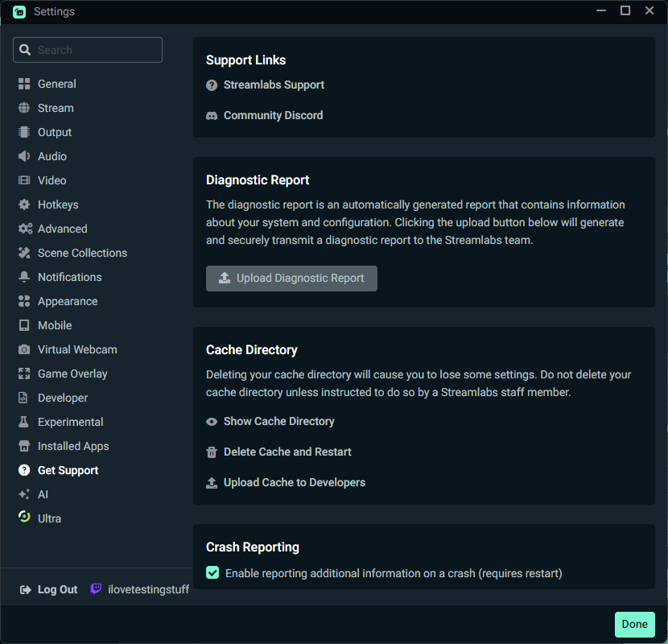
Task: Click Show Cache Directory link
Action: click(x=278, y=421)
